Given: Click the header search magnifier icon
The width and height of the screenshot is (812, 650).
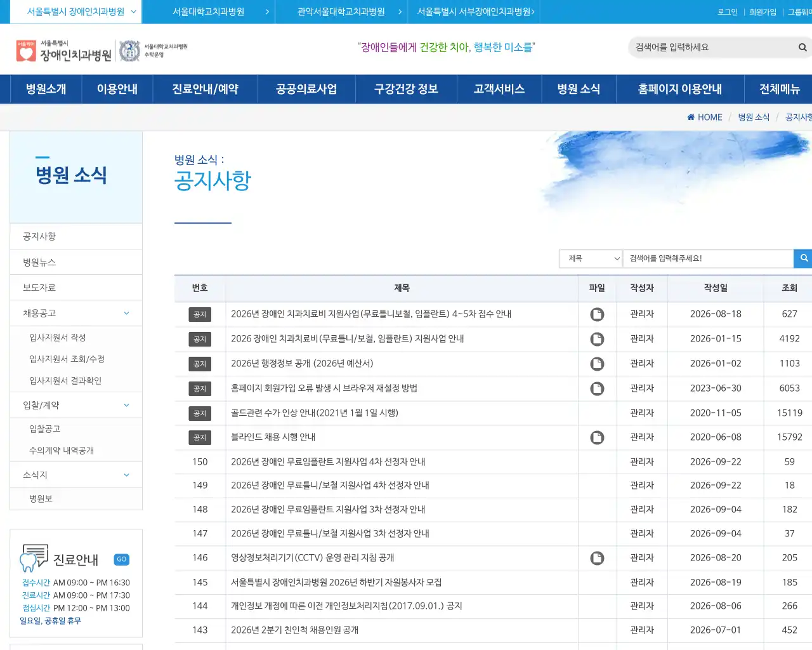Looking at the screenshot, I should (802, 47).
